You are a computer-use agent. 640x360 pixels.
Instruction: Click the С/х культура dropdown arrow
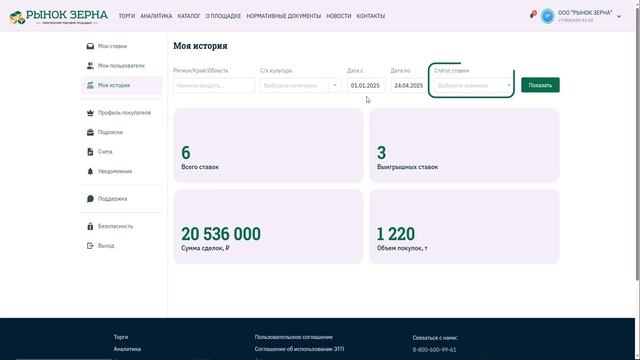335,85
